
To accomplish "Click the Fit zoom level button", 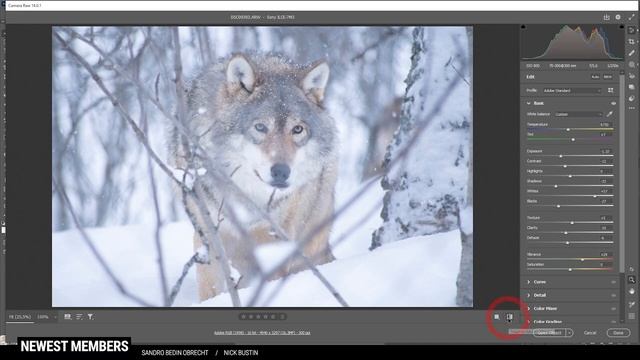I will (20, 317).
